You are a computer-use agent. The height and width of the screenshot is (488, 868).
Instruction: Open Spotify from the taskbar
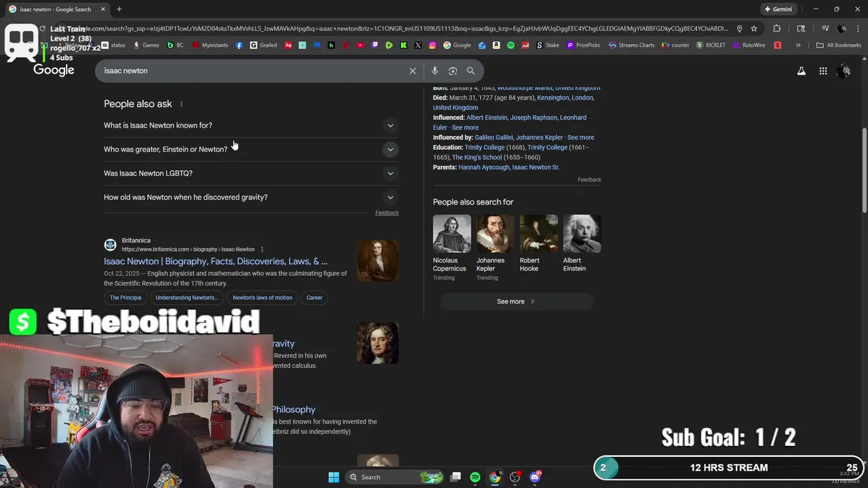475,477
